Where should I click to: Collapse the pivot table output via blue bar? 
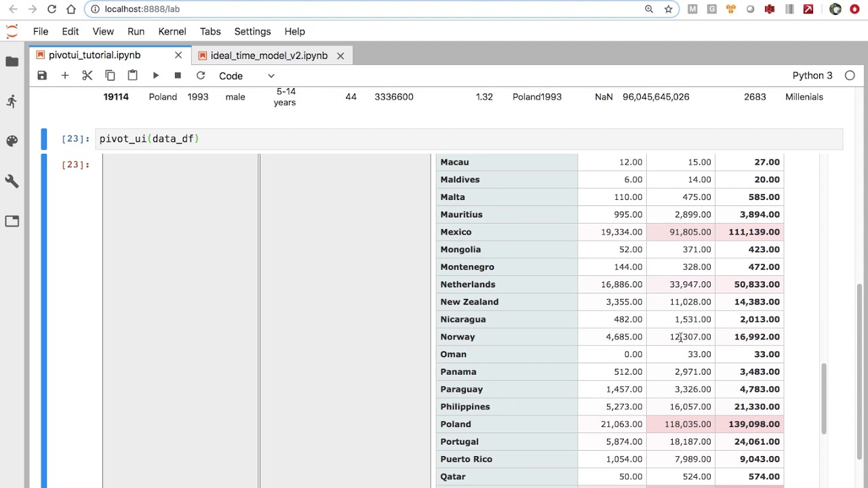click(44, 321)
